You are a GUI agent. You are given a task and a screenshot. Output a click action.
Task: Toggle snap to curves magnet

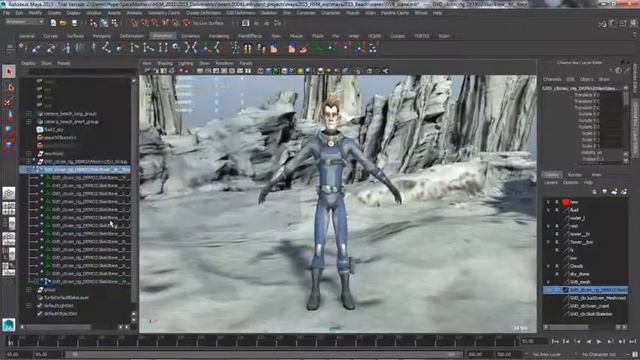tap(144, 23)
